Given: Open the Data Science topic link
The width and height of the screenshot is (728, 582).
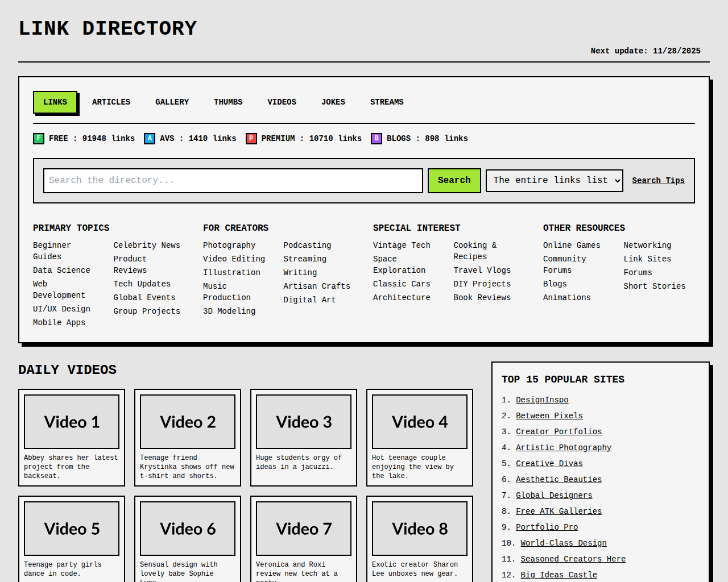Looking at the screenshot, I should point(61,270).
